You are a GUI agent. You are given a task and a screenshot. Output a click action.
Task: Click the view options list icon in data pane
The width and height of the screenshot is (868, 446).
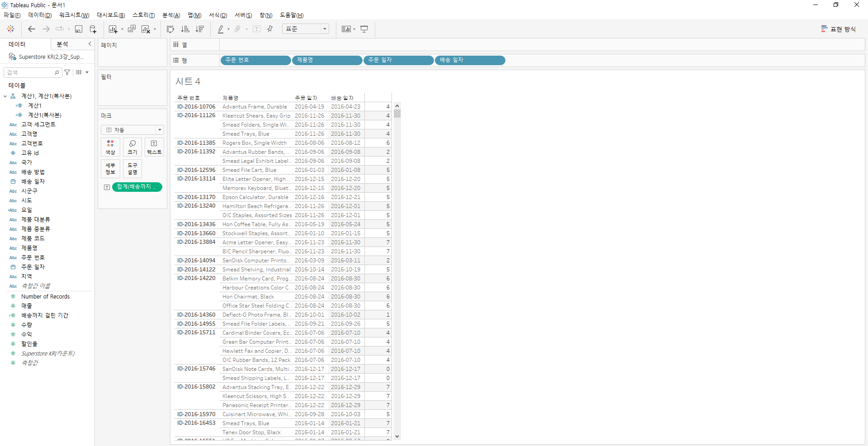(x=79, y=72)
